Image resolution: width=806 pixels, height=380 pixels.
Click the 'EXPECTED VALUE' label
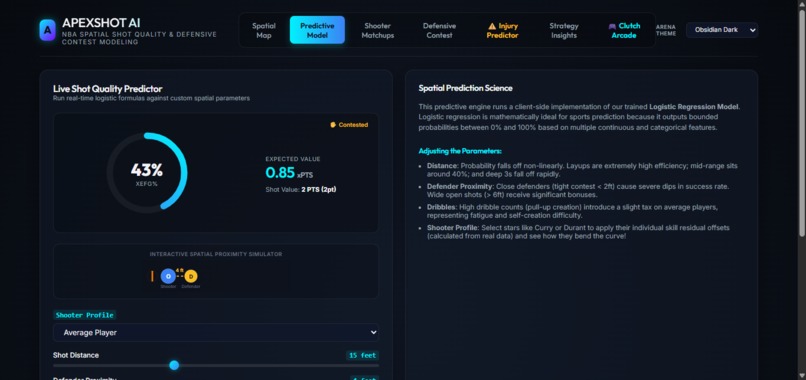[292, 159]
